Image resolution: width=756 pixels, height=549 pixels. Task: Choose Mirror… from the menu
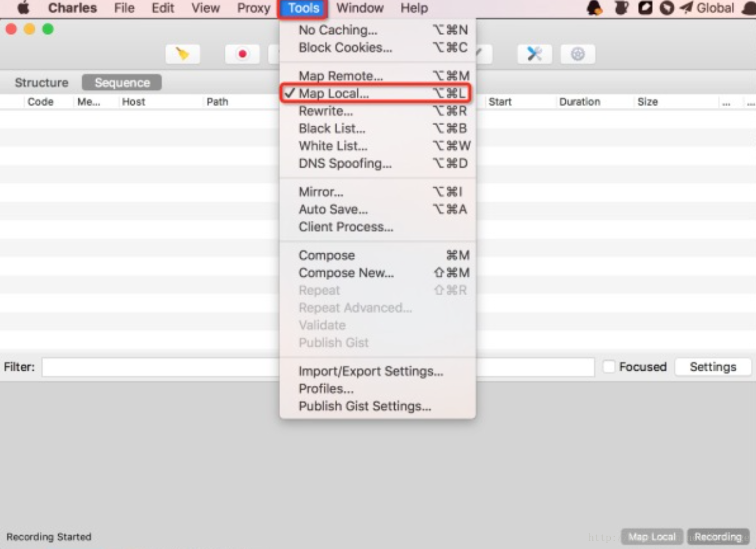tap(377, 192)
